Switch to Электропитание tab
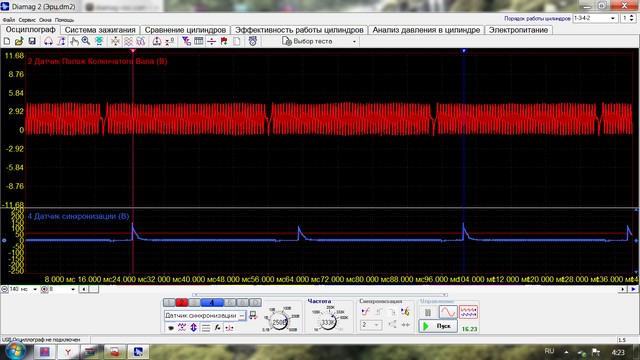640x360 pixels. pos(518,30)
